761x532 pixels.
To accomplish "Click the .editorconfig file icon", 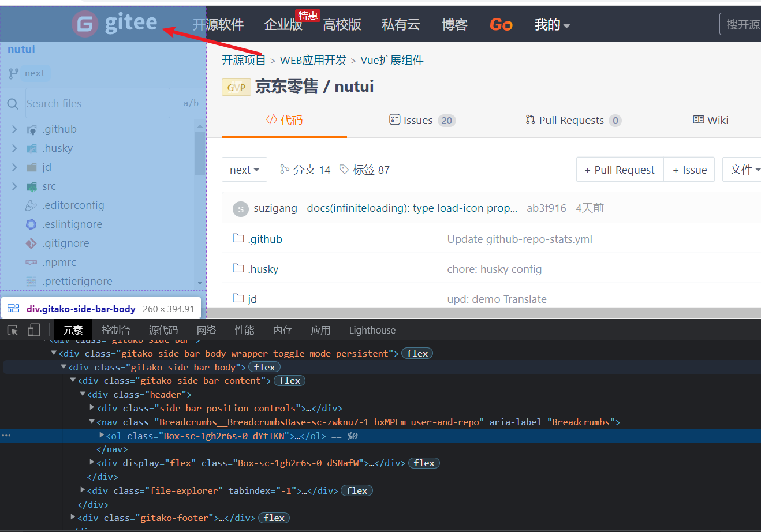I will 31,205.
